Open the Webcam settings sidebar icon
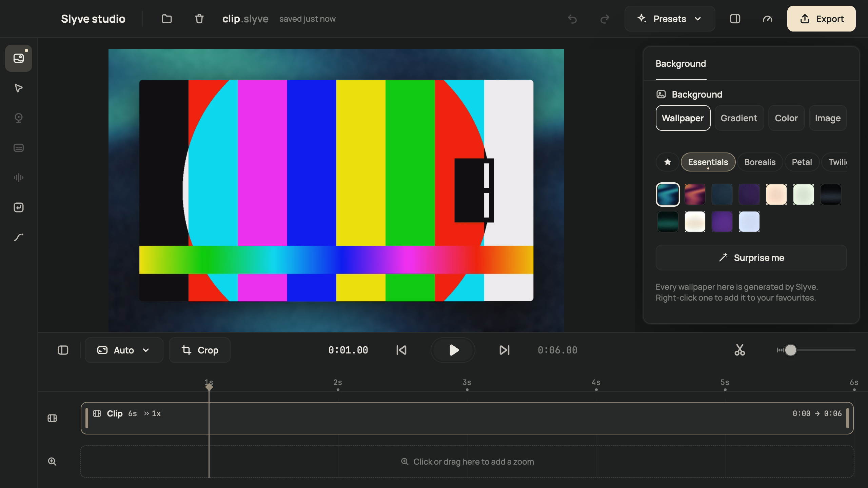The height and width of the screenshot is (488, 868). [19, 118]
